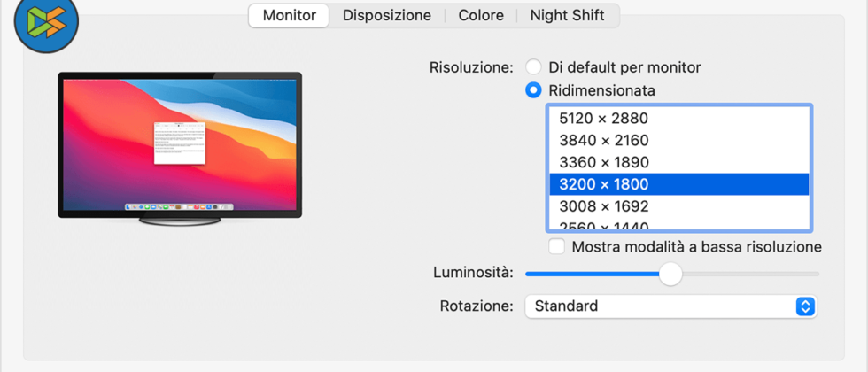868x372 pixels.
Task: Open the Rotazione Standard dropdown
Action: (x=670, y=306)
